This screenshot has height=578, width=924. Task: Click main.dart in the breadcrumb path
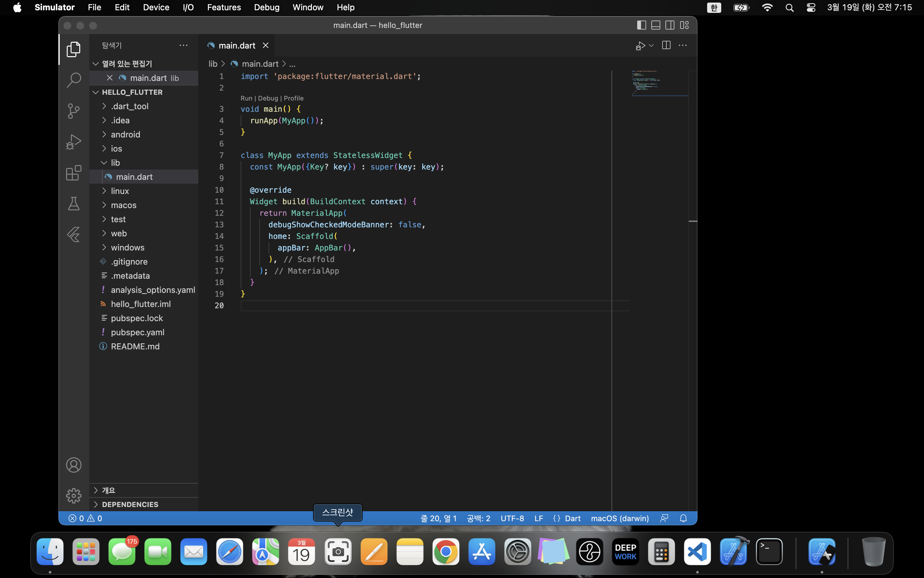pyautogui.click(x=260, y=64)
